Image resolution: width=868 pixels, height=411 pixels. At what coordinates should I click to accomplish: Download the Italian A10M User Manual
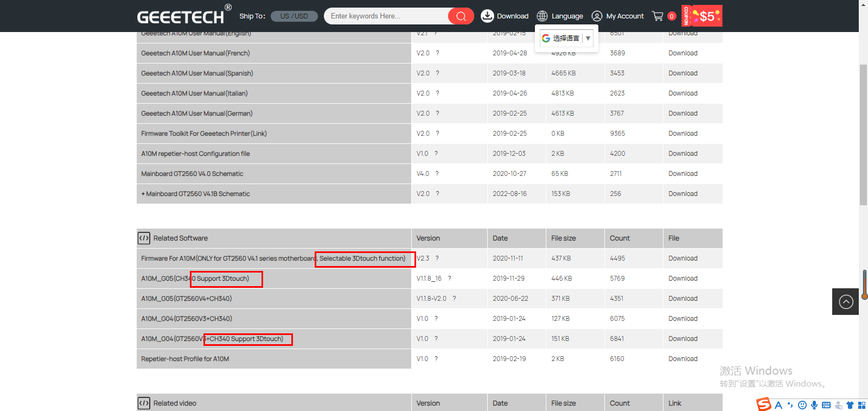coord(683,93)
